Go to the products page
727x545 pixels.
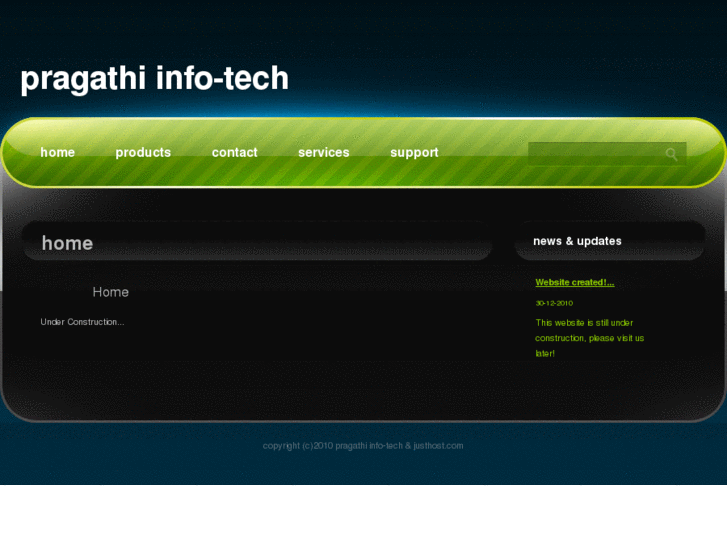click(x=143, y=152)
